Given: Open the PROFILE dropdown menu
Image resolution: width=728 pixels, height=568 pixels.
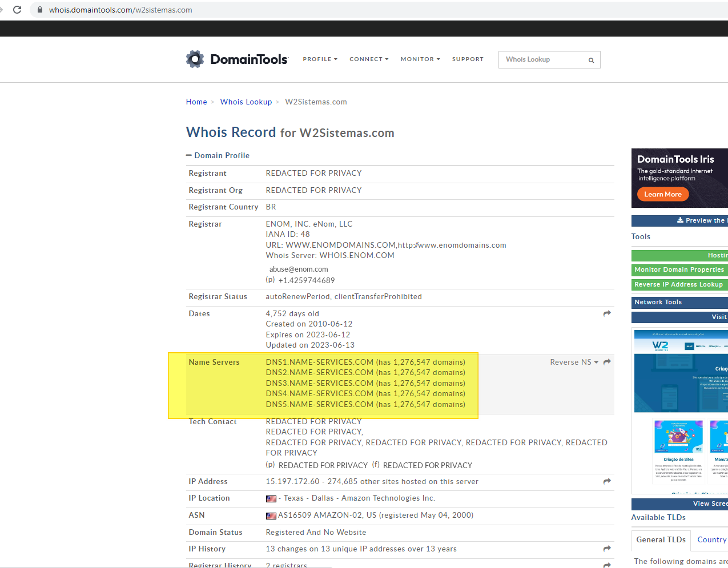Looking at the screenshot, I should (320, 59).
